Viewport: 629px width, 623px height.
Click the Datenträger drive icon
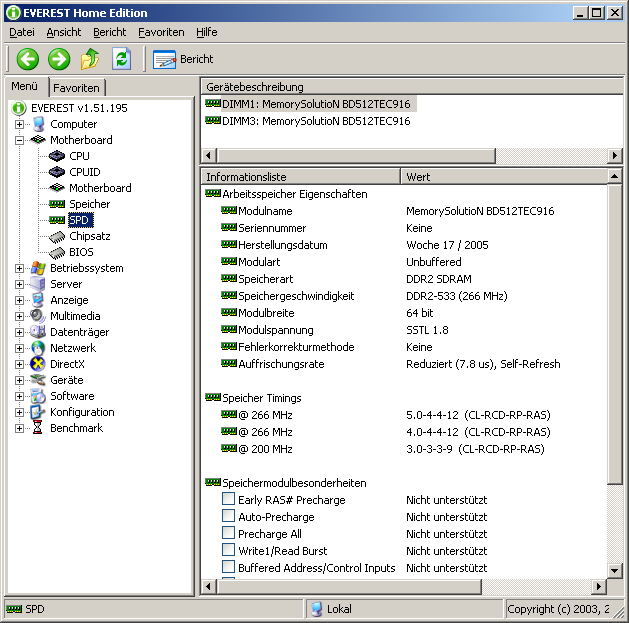point(38,332)
